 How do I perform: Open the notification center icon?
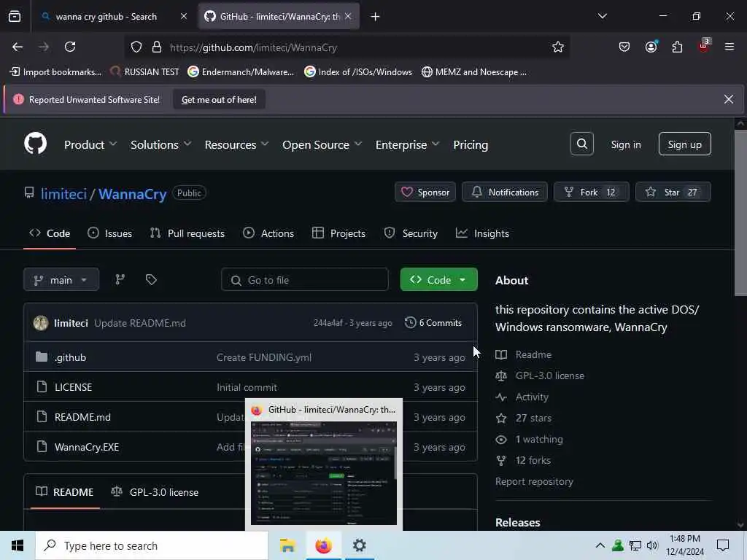coord(723,545)
